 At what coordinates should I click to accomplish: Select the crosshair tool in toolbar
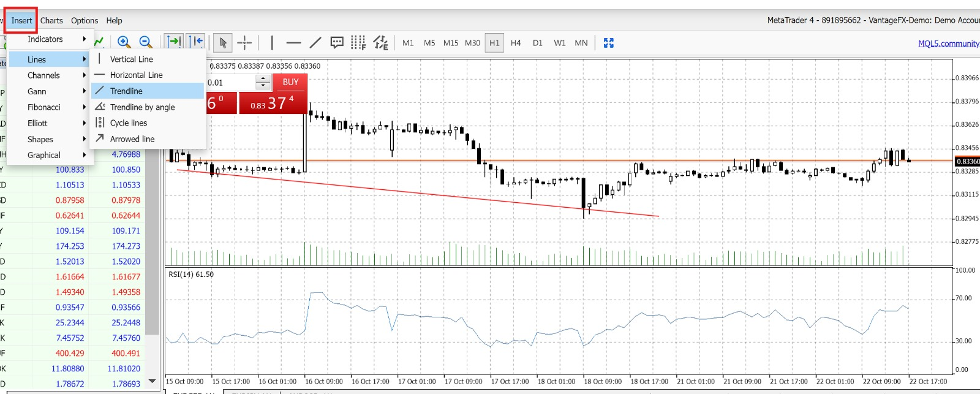[x=244, y=43]
